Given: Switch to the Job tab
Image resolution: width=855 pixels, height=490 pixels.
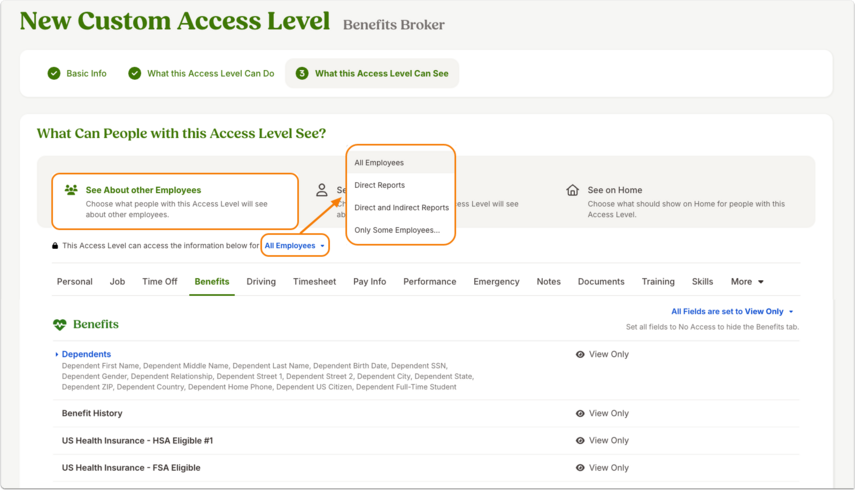Looking at the screenshot, I should click(117, 282).
